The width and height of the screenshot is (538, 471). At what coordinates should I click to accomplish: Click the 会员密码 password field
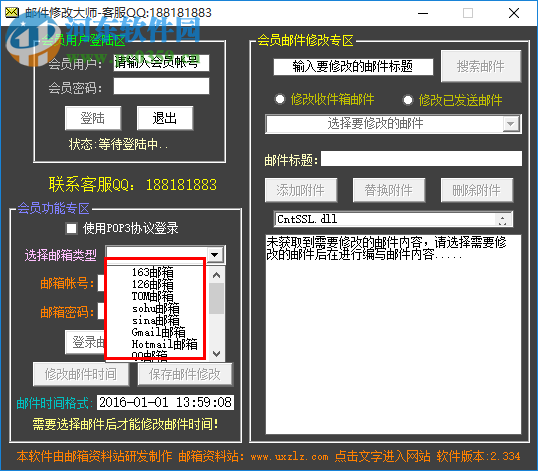coord(161,86)
